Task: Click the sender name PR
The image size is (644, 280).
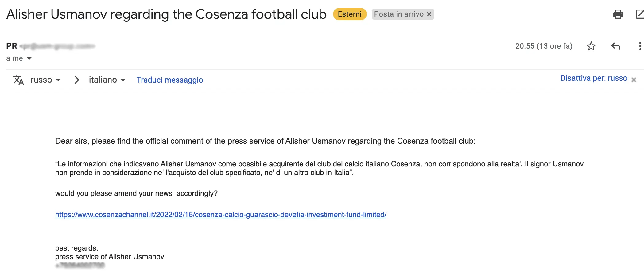Action: [12, 46]
